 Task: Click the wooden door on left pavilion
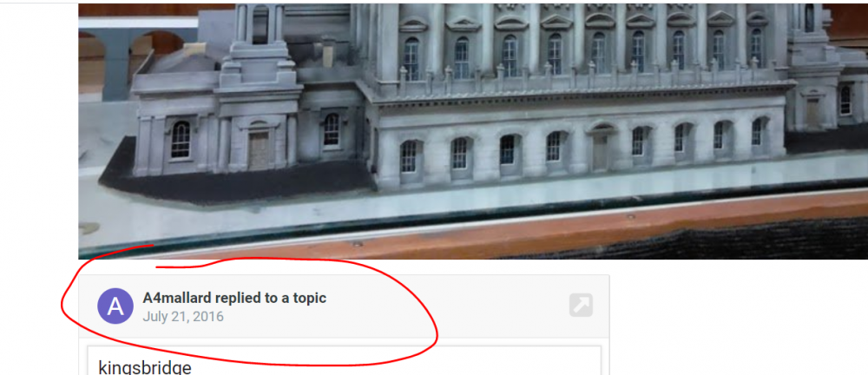(x=258, y=148)
